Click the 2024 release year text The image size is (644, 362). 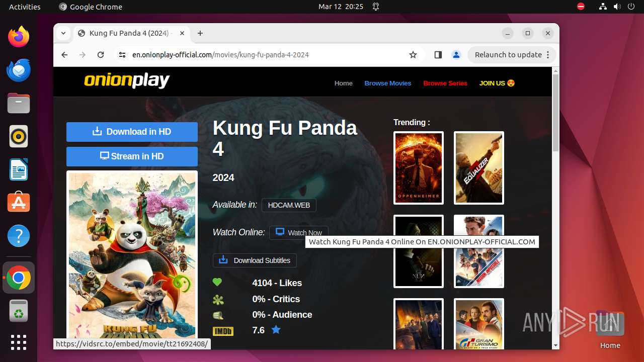tap(223, 177)
